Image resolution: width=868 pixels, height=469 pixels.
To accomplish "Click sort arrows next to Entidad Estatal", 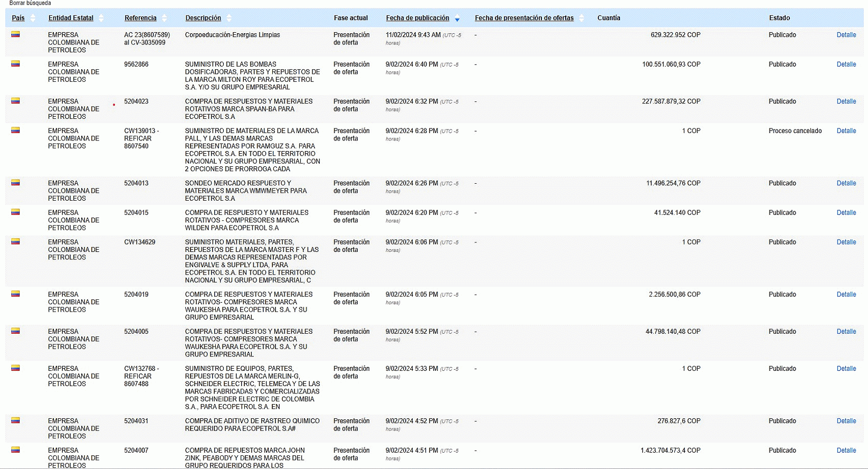I will click(101, 18).
